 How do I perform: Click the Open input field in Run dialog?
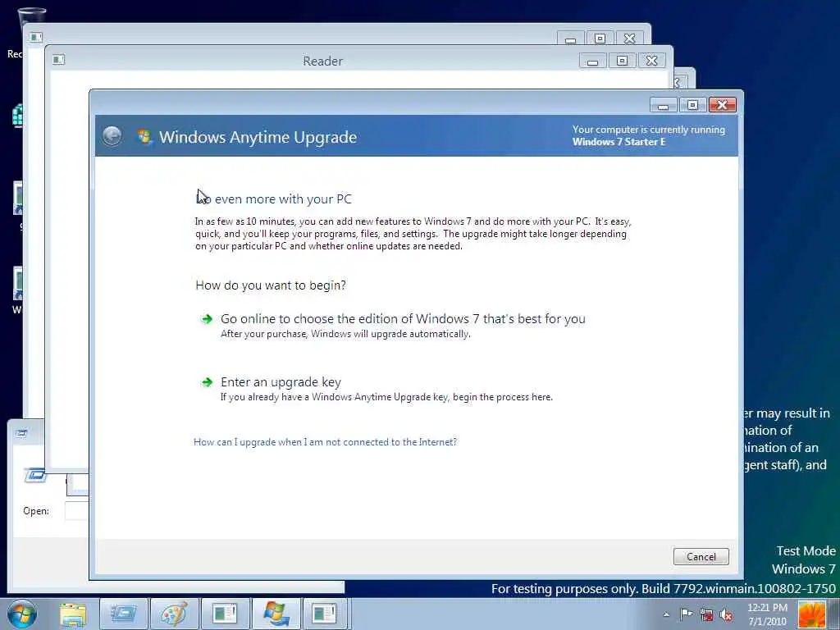pos(76,511)
